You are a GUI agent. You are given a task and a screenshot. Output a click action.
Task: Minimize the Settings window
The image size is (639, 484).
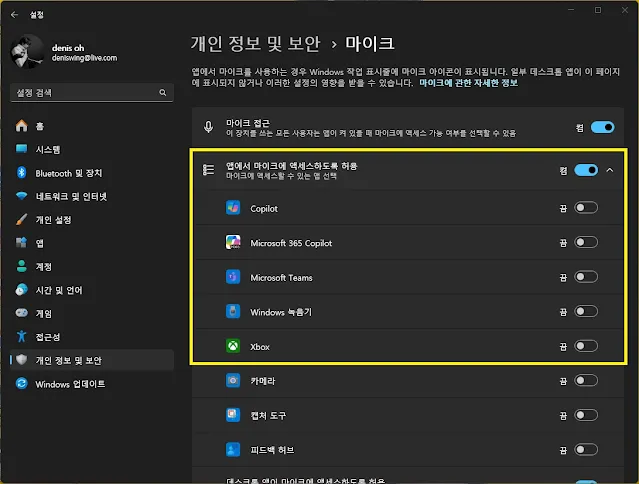point(571,10)
